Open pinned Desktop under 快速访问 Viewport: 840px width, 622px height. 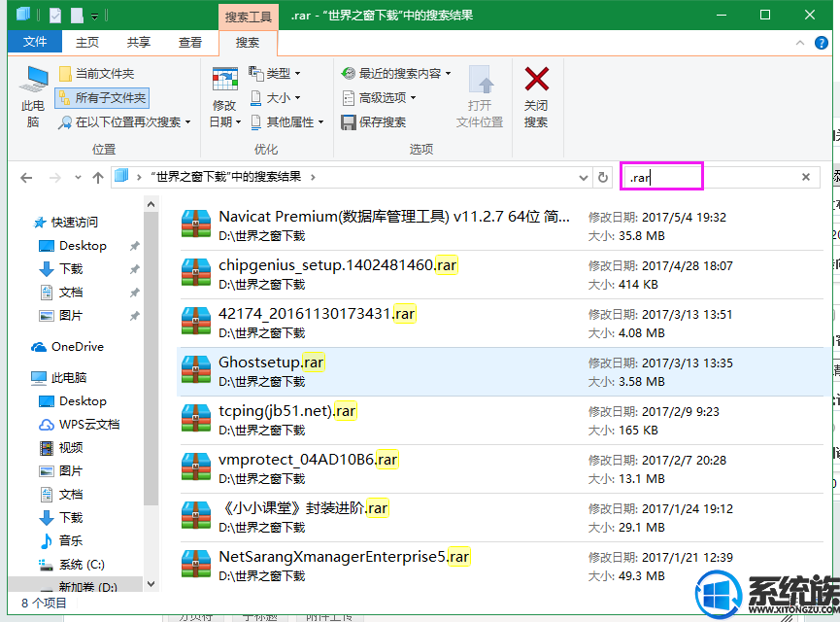click(73, 246)
